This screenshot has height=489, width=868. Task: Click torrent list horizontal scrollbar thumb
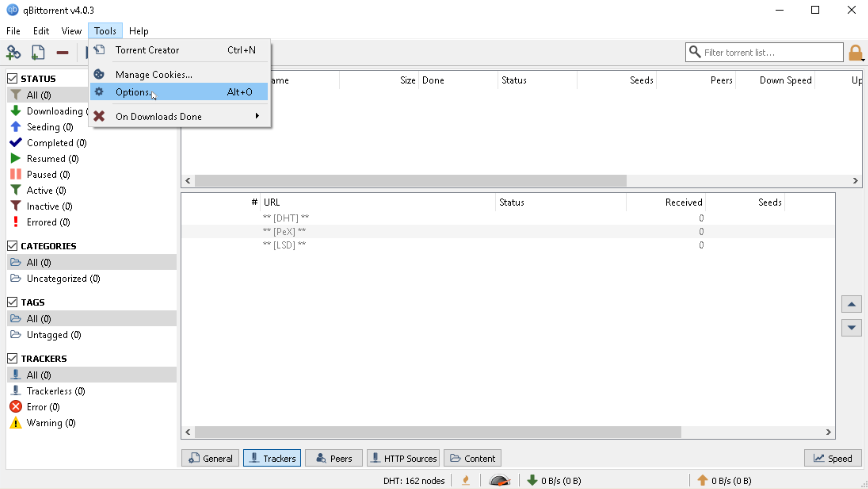[x=410, y=181]
